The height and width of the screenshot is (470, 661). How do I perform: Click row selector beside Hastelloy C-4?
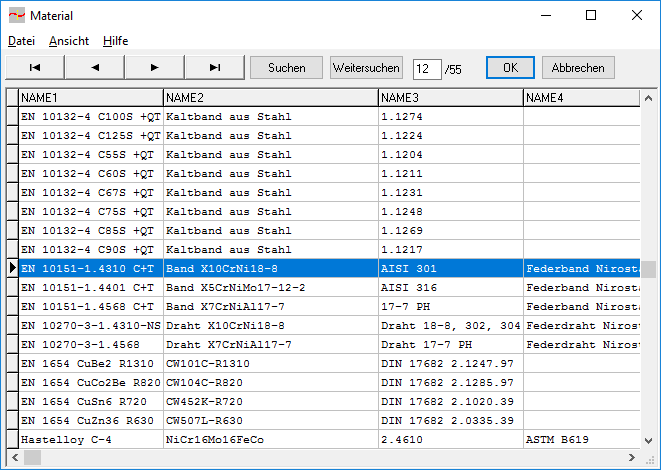(12, 439)
